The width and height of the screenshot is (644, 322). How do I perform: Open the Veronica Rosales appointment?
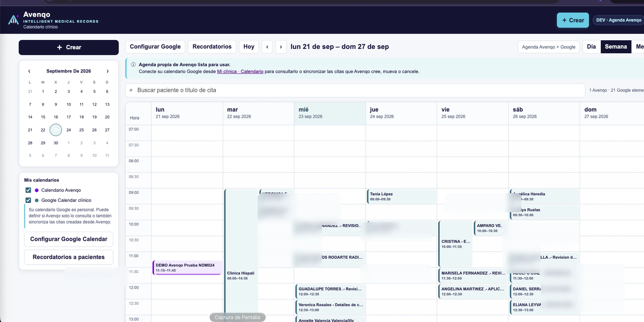tap(330, 307)
